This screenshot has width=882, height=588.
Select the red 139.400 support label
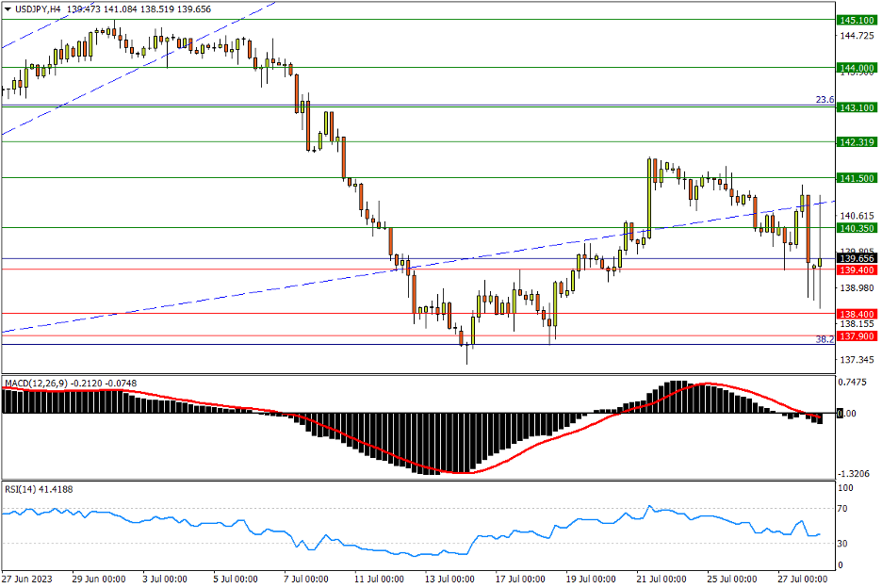click(857, 270)
